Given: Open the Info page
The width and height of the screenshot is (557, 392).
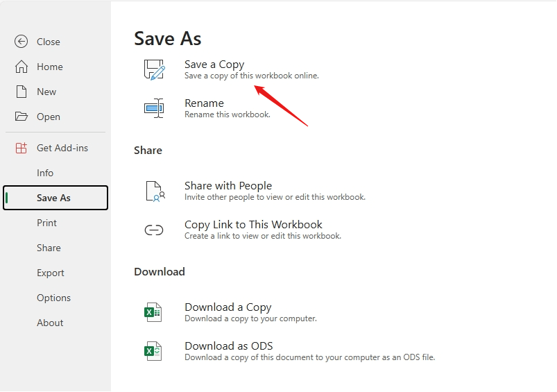Looking at the screenshot, I should point(45,173).
